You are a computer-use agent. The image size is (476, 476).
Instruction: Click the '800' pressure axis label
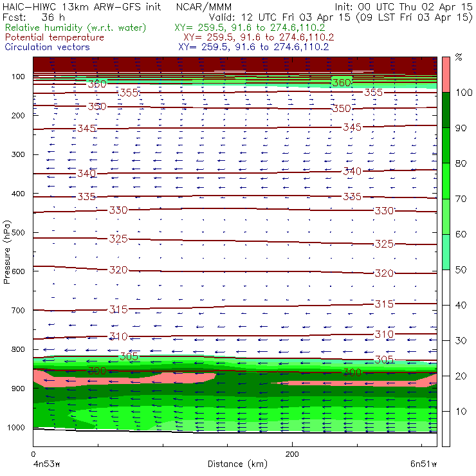(x=18, y=349)
